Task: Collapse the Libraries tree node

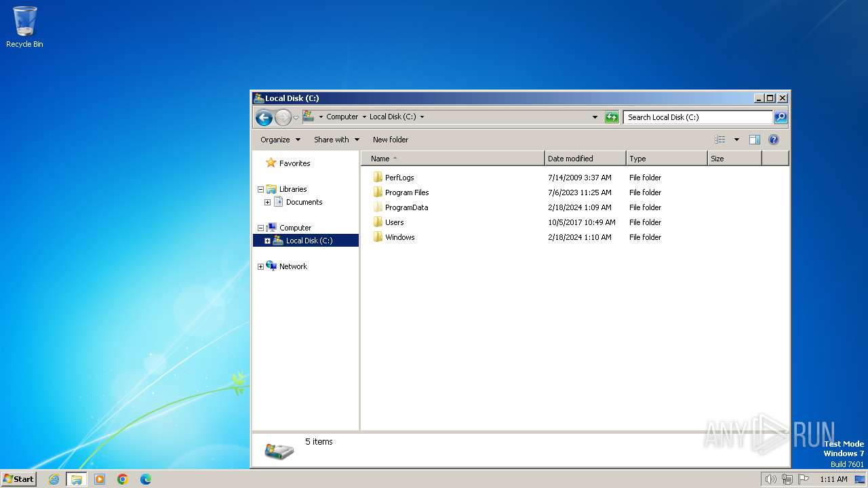Action: (260, 190)
